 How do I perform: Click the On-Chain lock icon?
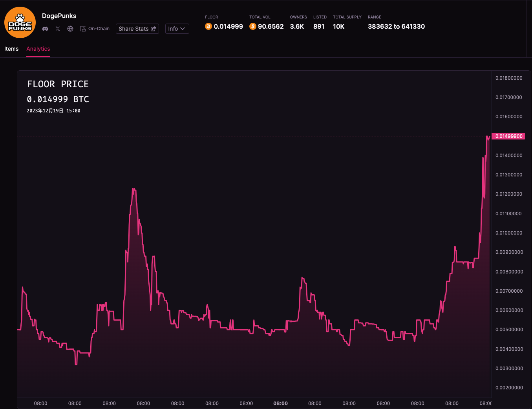pos(83,29)
